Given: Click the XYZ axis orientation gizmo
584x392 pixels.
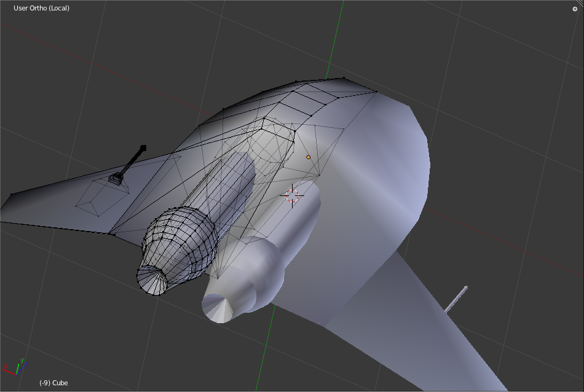Looking at the screenshot, I should [15, 367].
